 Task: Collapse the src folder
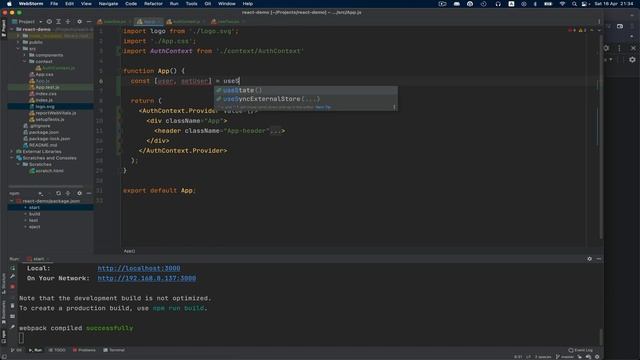click(x=18, y=49)
